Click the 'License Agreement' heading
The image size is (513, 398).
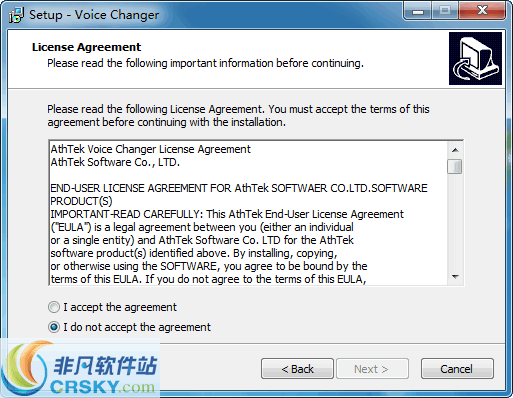pos(86,47)
